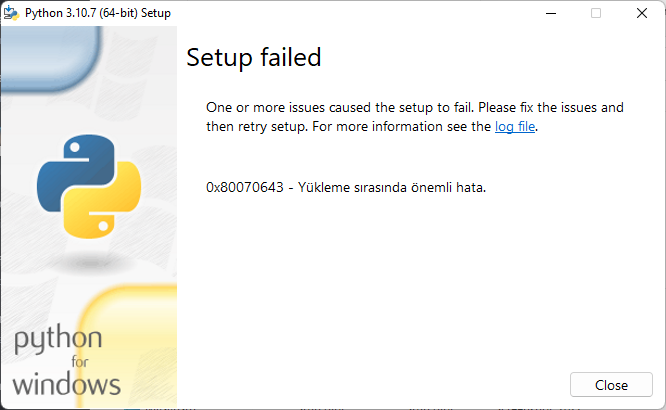Click the "windows" wordmark in the sidebar
Viewport: 666px width, 410px height.
tap(67, 383)
